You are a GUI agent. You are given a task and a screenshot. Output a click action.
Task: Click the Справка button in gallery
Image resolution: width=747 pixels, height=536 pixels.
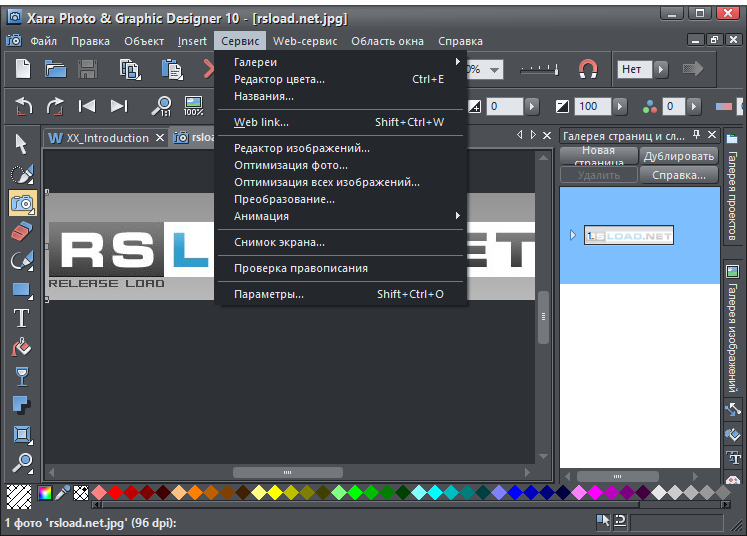click(x=679, y=175)
